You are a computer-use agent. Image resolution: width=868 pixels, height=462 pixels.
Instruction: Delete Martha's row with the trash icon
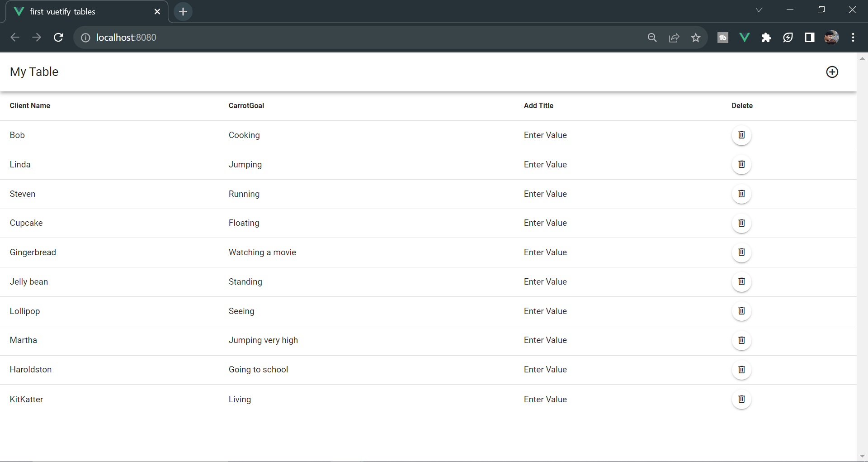tap(741, 340)
